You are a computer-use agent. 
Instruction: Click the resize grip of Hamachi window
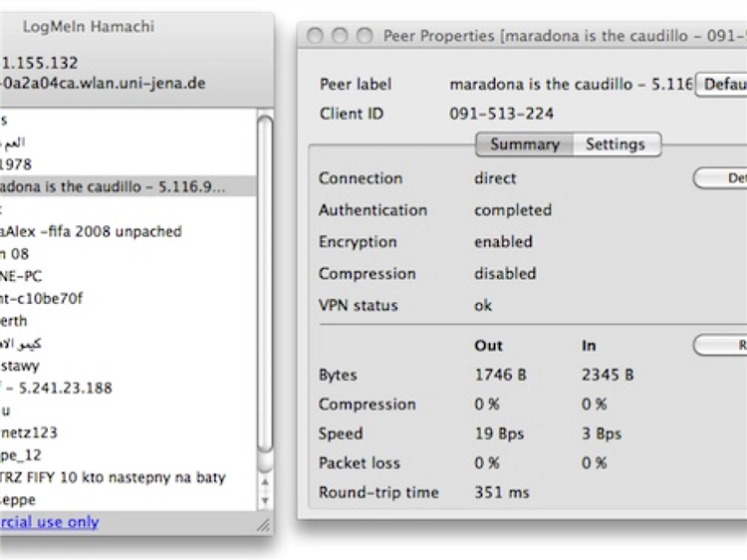pos(264,525)
